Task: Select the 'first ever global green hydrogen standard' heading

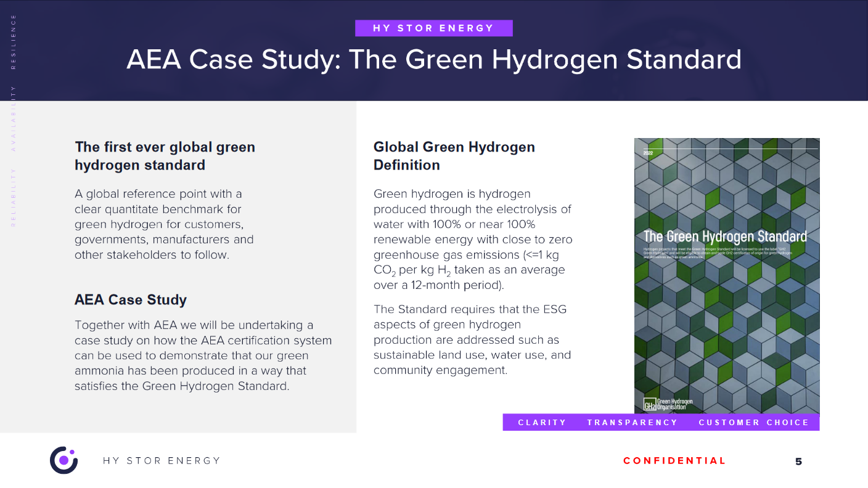Action: pos(165,156)
